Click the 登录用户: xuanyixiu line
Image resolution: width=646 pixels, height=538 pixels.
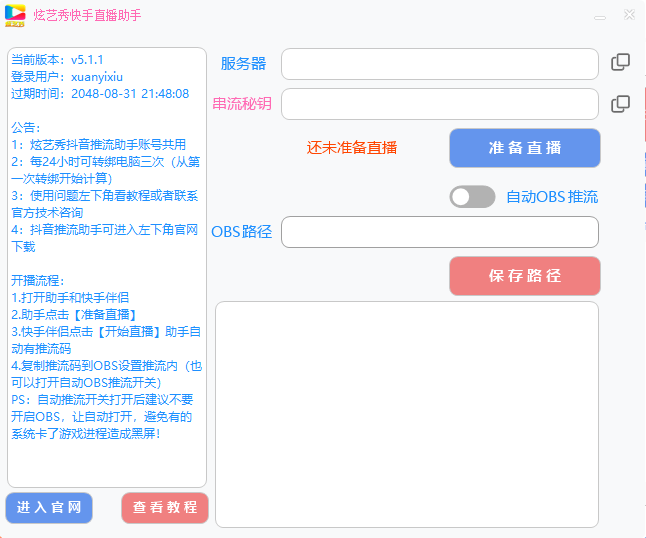tap(67, 77)
